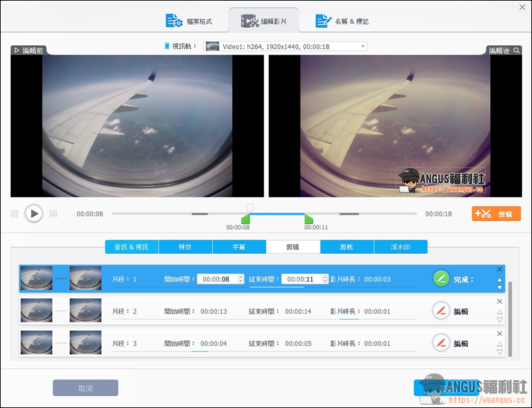The image size is (532, 408).
Task: Click the 片段： 3 label
Action: point(124,344)
